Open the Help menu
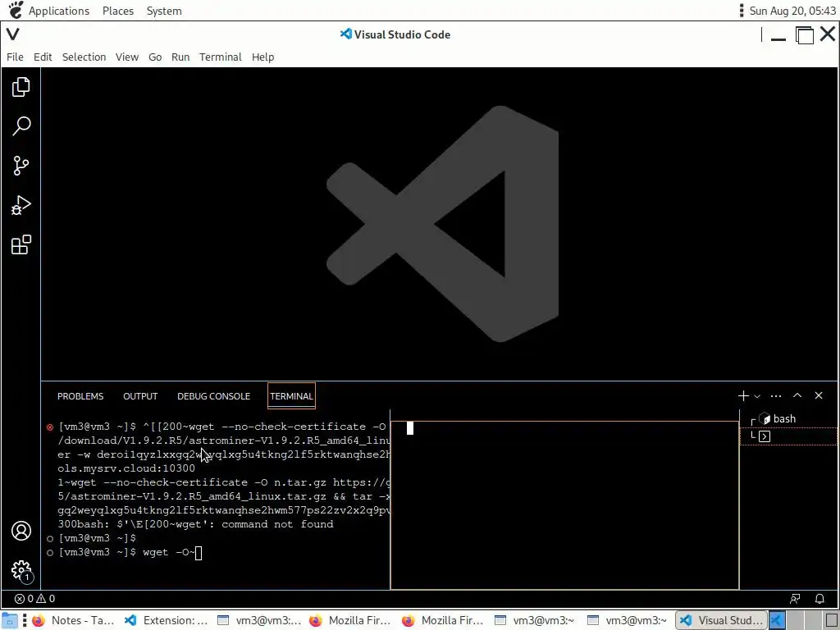The height and width of the screenshot is (630, 840). pos(263,57)
